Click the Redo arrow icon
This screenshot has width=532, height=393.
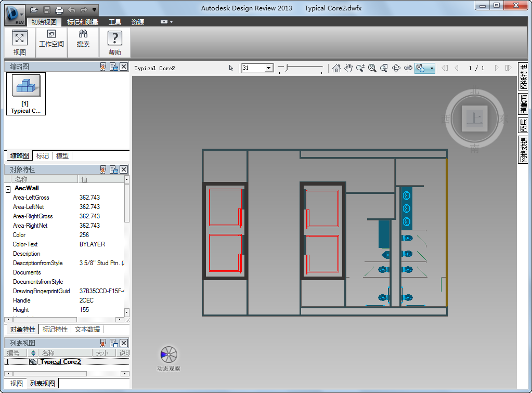click(x=84, y=10)
